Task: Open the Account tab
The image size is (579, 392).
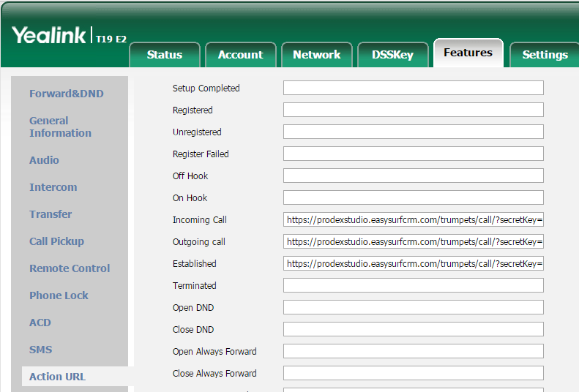Action: [x=240, y=55]
